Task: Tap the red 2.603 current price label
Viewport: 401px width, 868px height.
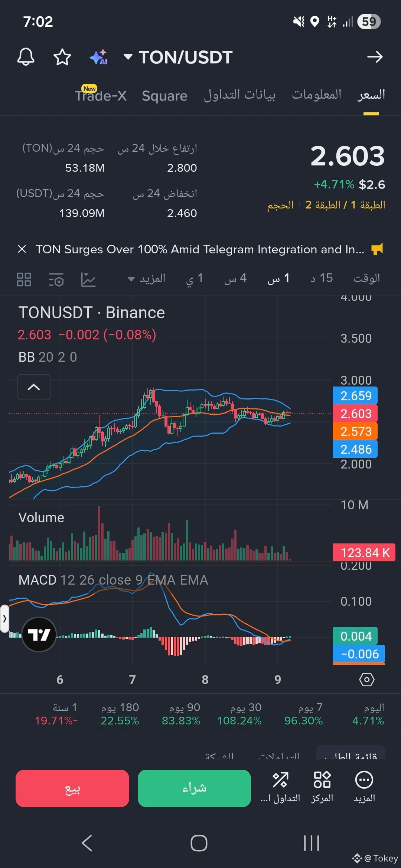Action: tap(355, 414)
